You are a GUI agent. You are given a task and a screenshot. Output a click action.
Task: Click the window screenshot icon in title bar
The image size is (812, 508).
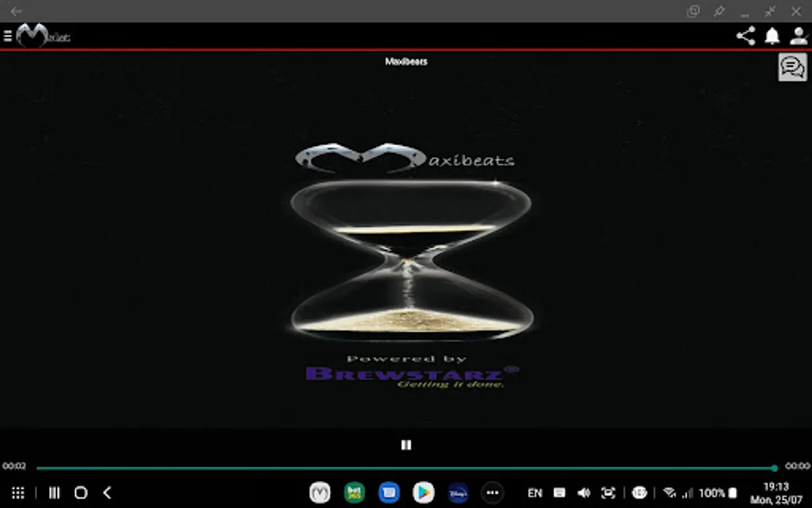pyautogui.click(x=693, y=11)
